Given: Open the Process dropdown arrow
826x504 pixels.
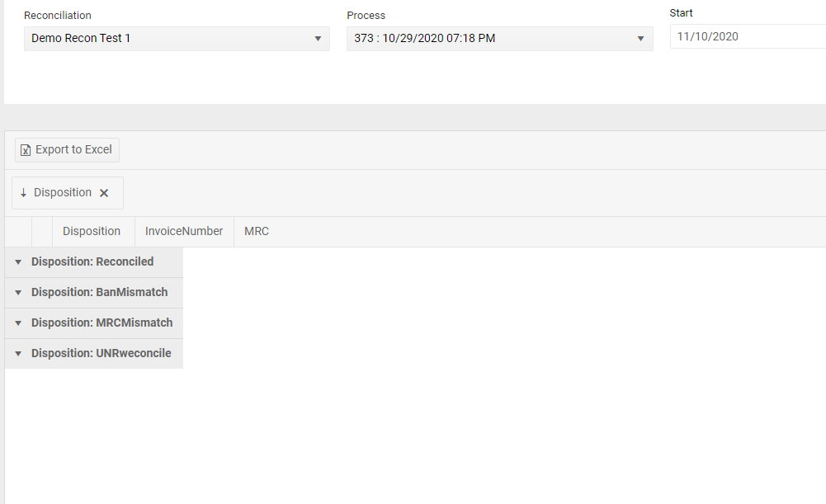Looking at the screenshot, I should coord(641,39).
